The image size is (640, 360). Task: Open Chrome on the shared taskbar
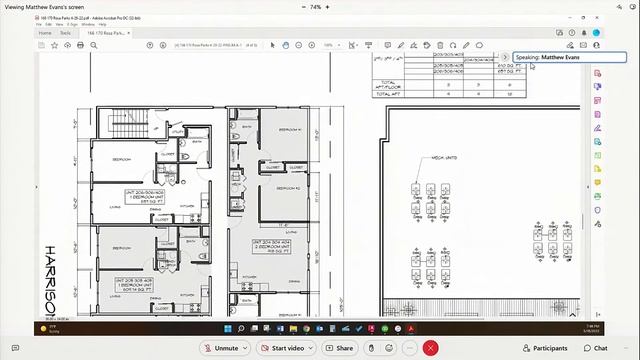pyautogui.click(x=306, y=329)
